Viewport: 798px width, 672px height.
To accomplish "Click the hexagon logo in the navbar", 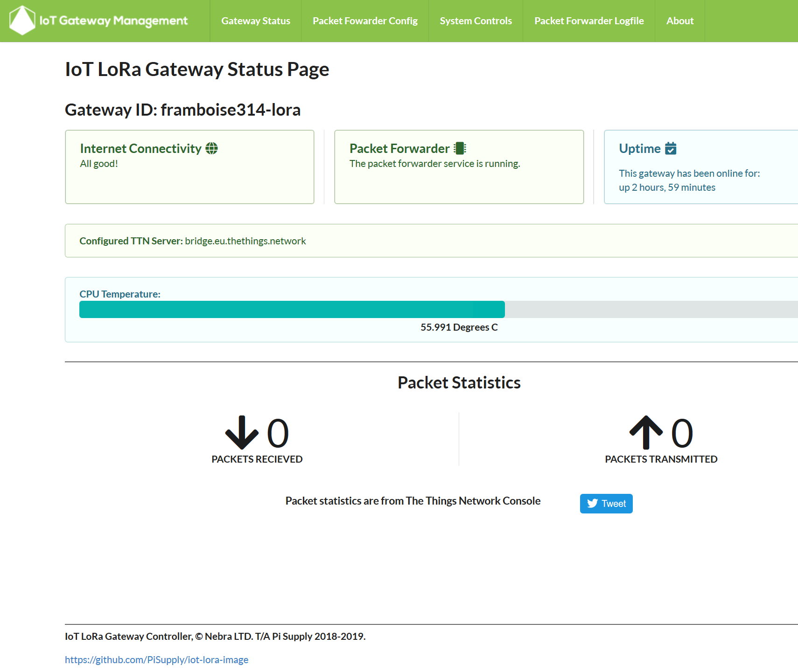I will pos(22,21).
